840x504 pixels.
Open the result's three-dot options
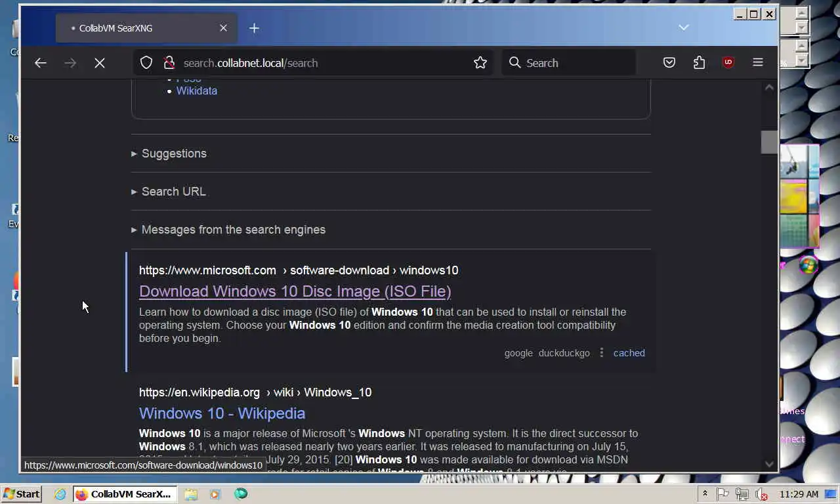pos(602,353)
